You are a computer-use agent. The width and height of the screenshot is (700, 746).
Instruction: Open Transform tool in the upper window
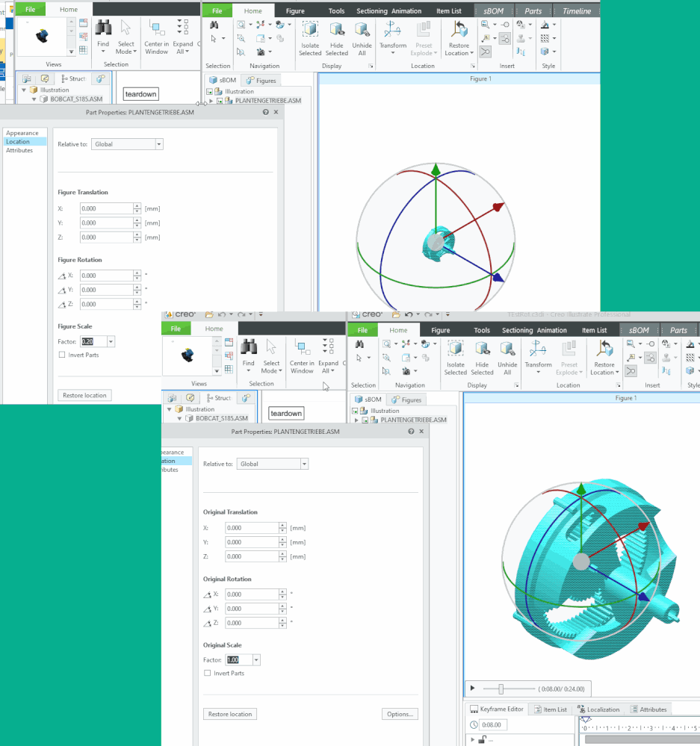point(393,38)
